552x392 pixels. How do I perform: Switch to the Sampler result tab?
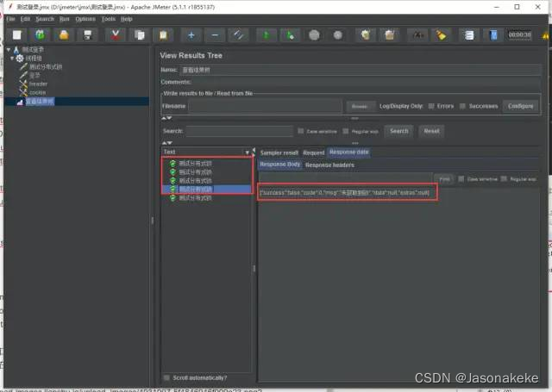click(279, 152)
